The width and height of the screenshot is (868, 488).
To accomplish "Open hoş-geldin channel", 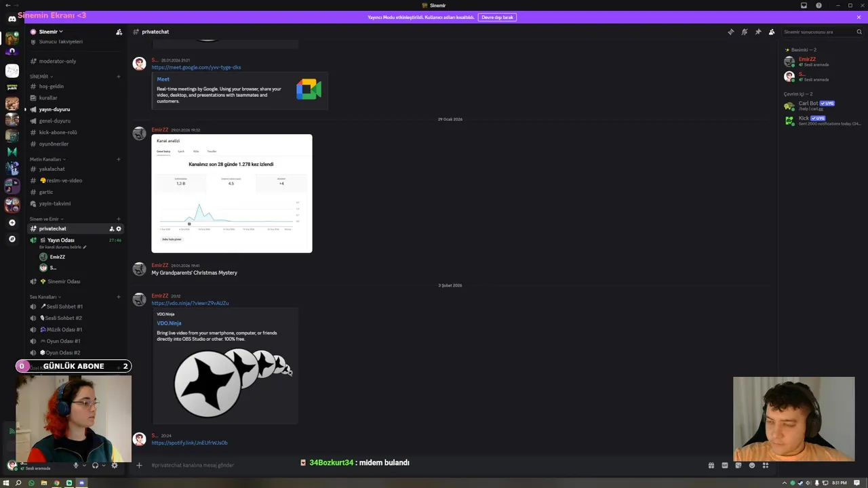I will [75, 86].
